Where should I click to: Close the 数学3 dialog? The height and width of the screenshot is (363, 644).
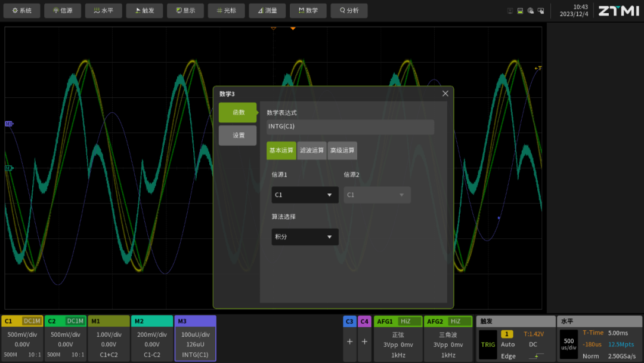click(x=445, y=94)
